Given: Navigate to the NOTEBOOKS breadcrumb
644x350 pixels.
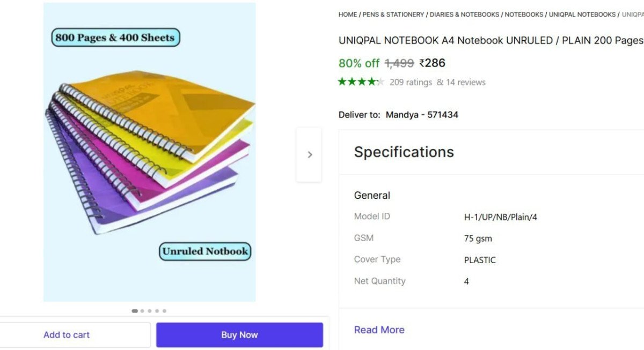Looking at the screenshot, I should point(524,14).
